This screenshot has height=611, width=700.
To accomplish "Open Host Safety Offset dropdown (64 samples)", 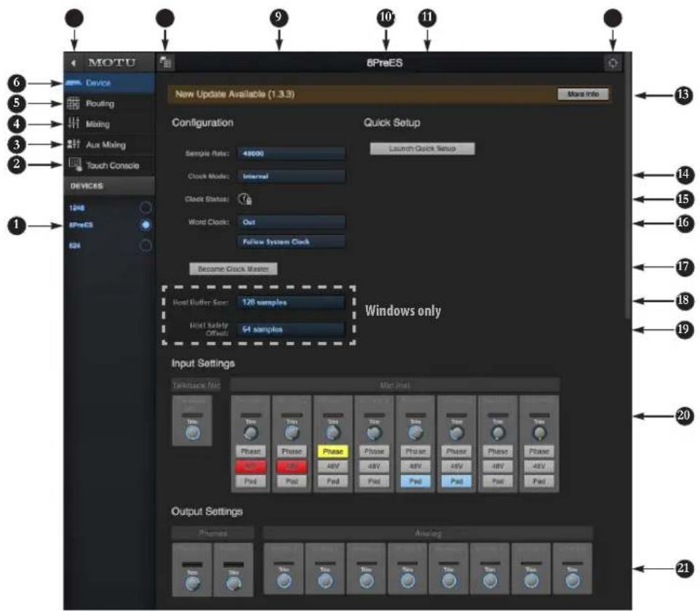I will (292, 330).
